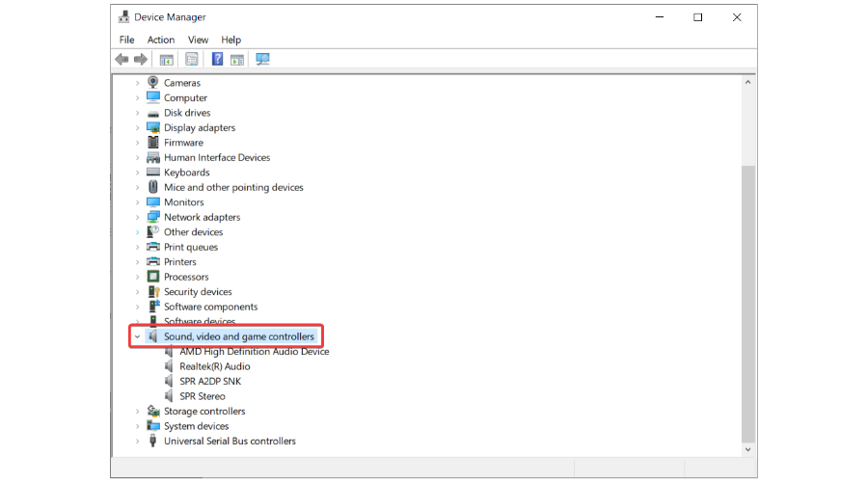Maximize the Device Manager window
The height and width of the screenshot is (482, 868).
point(698,17)
